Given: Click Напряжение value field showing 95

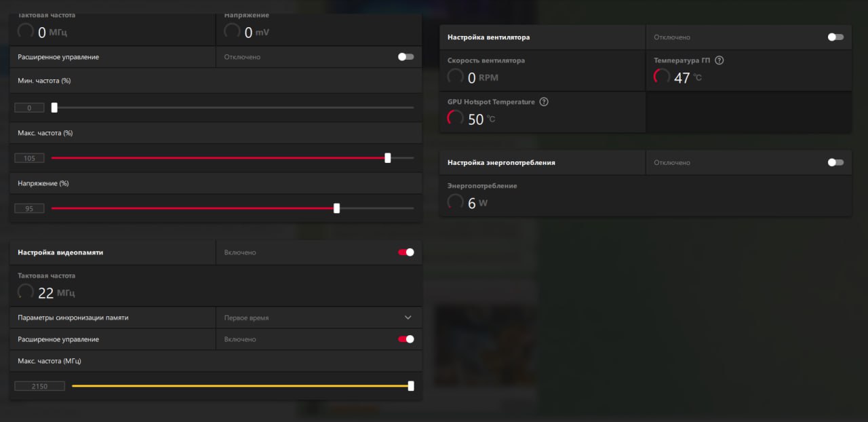Looking at the screenshot, I should [29, 208].
